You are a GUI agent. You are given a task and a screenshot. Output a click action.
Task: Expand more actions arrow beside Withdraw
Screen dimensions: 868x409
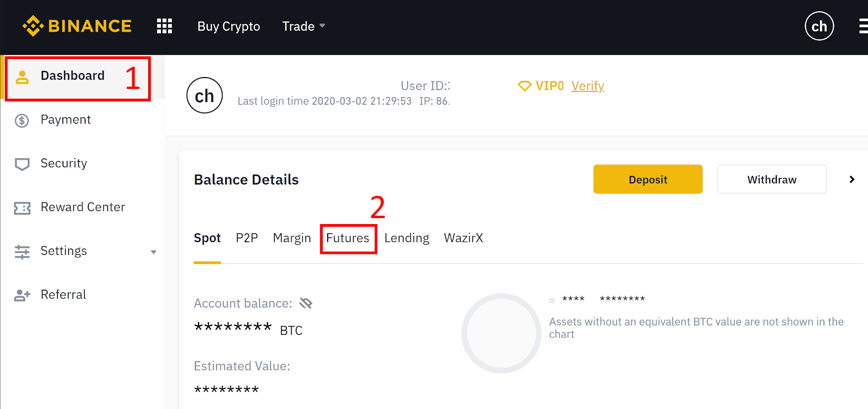(852, 180)
